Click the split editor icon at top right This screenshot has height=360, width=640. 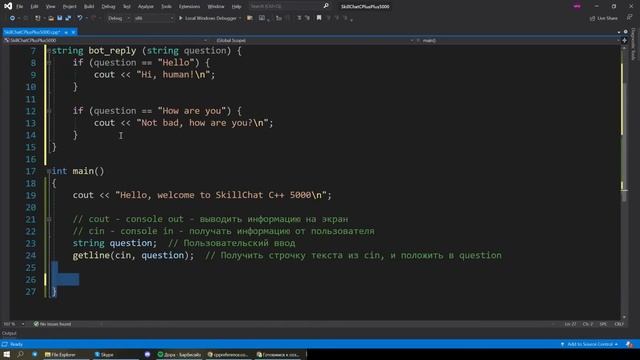[x=624, y=40]
